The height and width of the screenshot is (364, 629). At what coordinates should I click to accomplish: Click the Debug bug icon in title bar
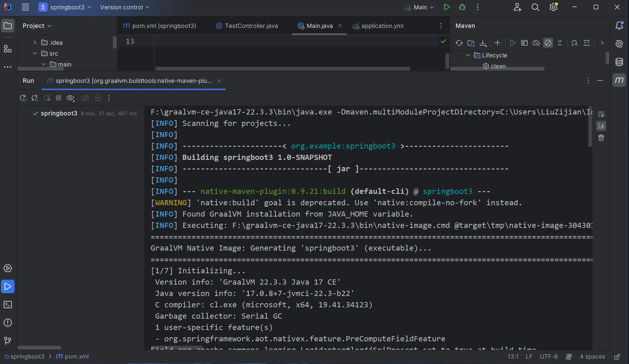click(x=462, y=7)
